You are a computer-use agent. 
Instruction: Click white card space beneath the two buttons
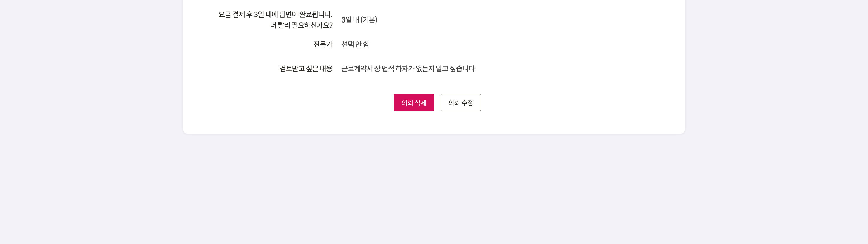point(434,123)
